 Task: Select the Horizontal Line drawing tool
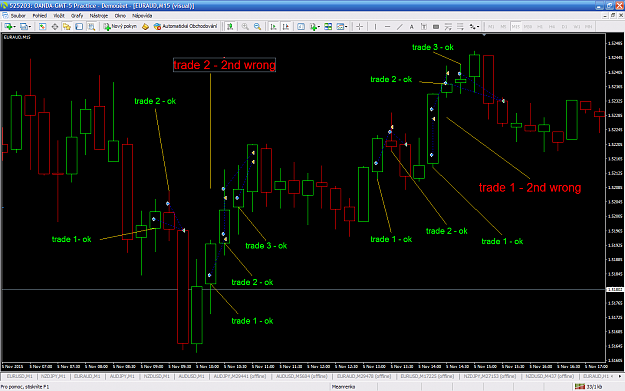[387, 27]
